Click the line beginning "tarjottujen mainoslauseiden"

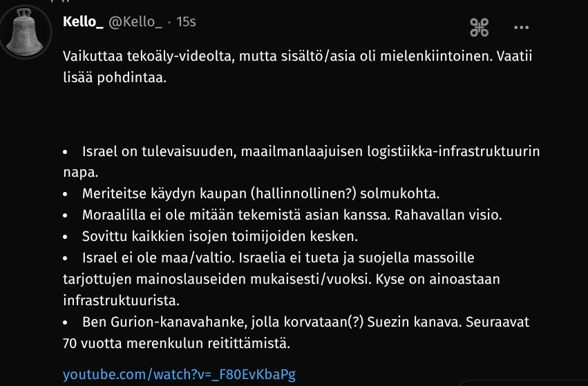281,279
